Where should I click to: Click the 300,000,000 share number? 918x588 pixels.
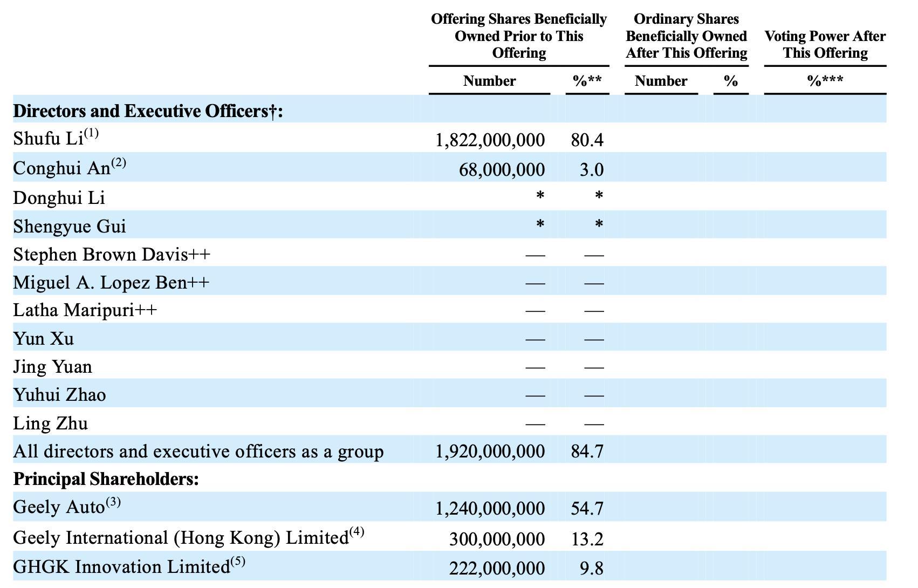tap(497, 539)
